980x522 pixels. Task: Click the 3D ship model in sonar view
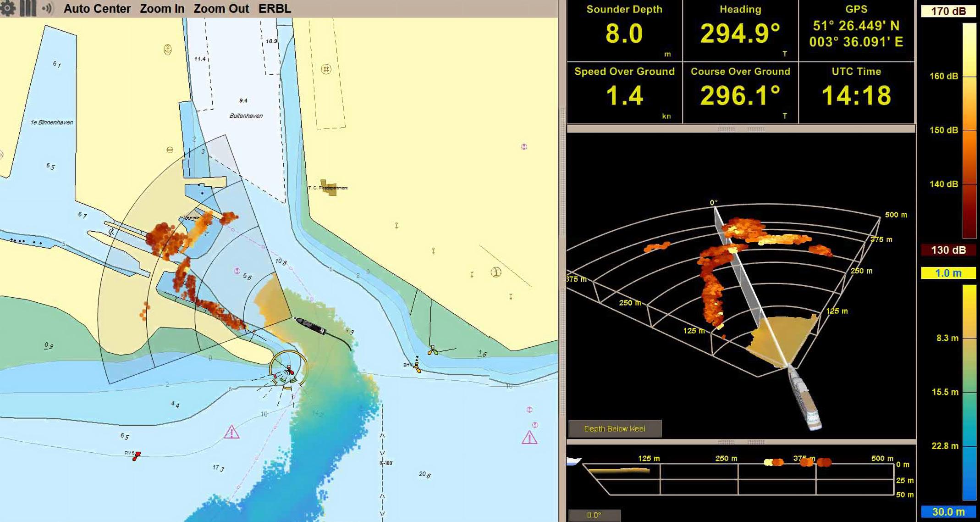(x=805, y=399)
